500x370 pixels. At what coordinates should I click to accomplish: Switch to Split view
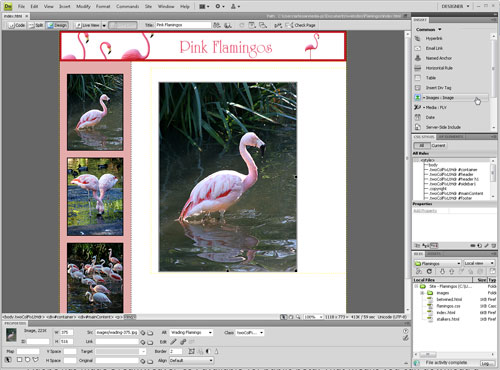pos(36,25)
